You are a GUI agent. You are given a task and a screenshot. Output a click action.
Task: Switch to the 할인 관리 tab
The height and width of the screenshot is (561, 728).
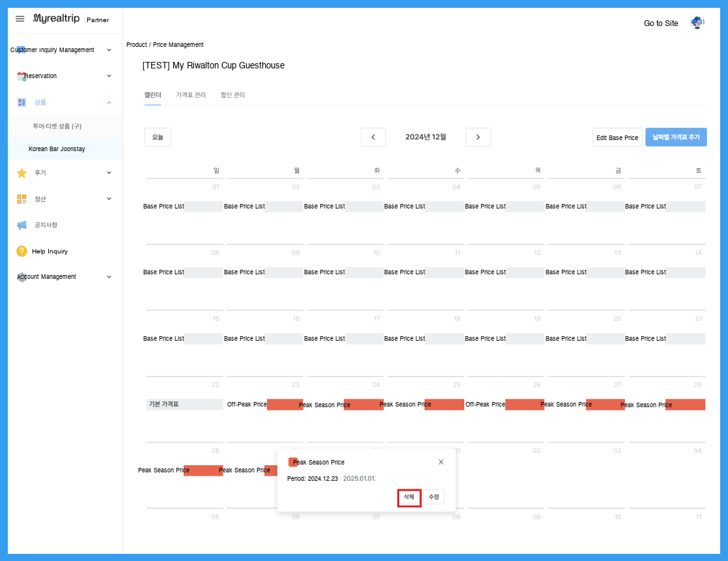click(x=232, y=94)
